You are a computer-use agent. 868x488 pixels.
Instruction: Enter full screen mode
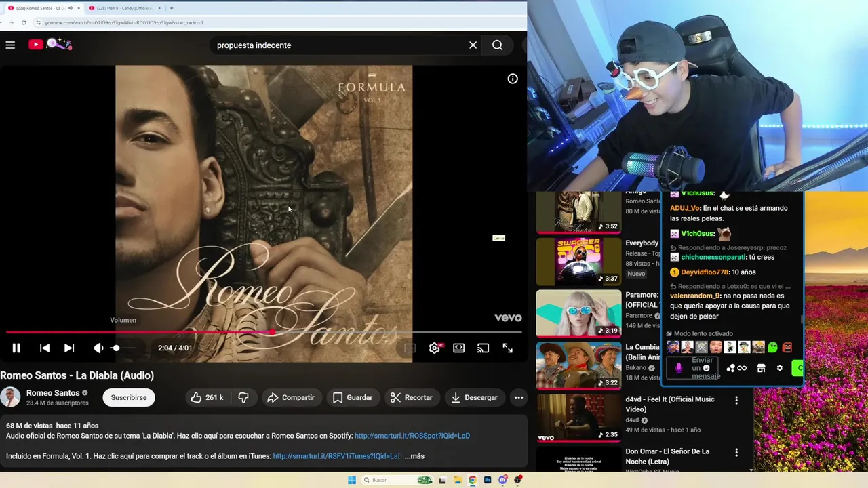pos(507,348)
